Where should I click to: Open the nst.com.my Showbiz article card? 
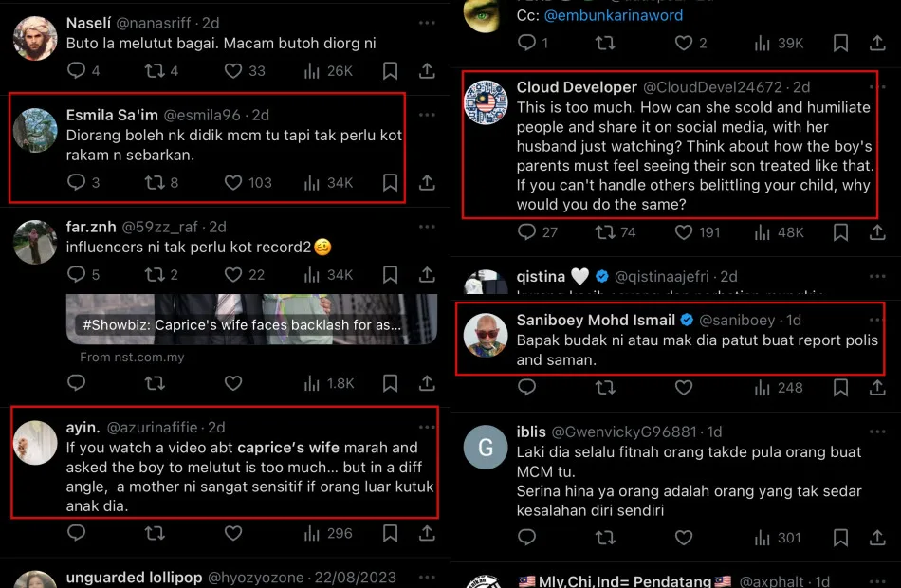[x=251, y=320]
